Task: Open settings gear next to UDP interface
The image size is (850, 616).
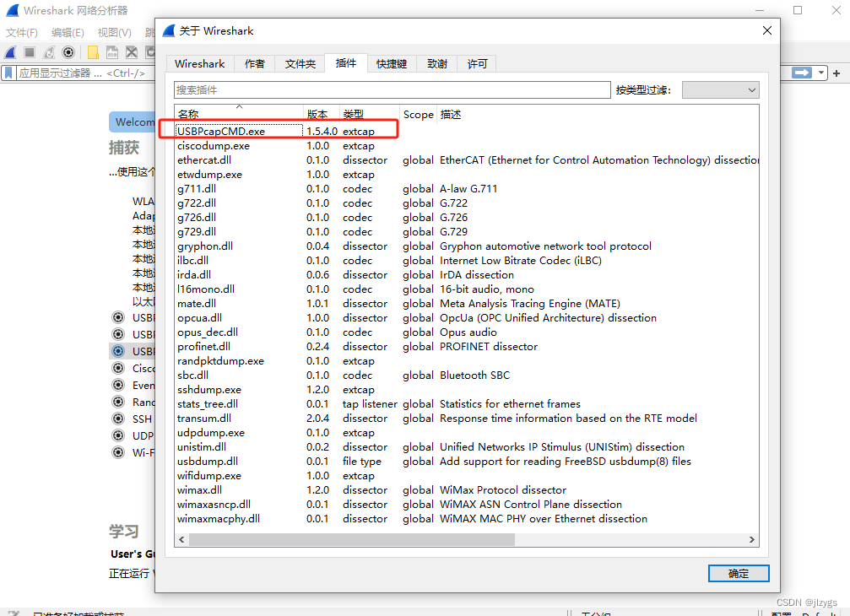Action: (117, 435)
